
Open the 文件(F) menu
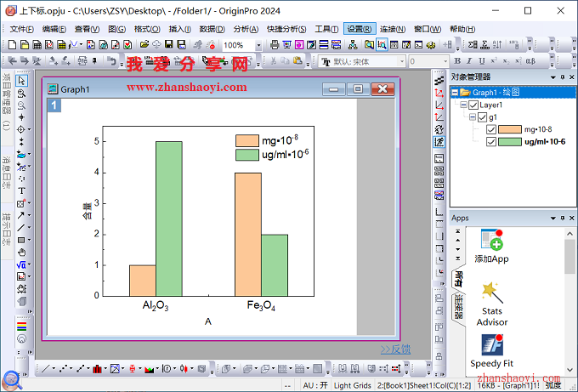(x=22, y=29)
